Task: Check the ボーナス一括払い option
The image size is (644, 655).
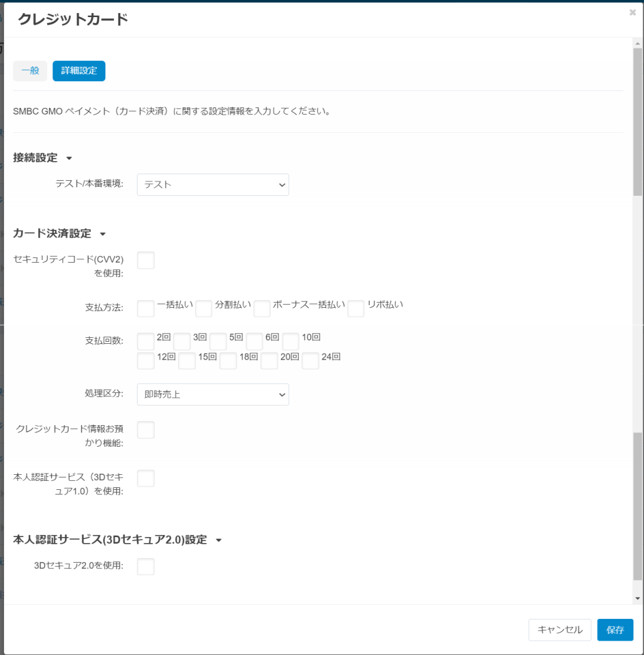Action: tap(262, 309)
